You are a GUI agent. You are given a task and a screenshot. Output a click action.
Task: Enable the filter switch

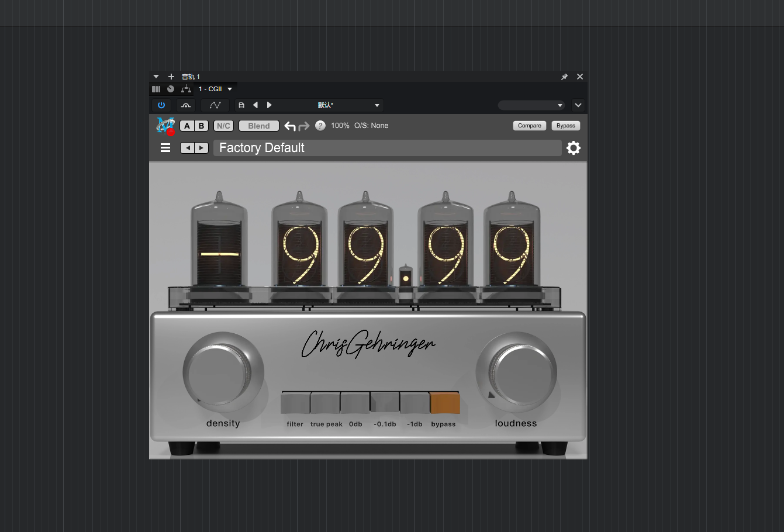[295, 403]
